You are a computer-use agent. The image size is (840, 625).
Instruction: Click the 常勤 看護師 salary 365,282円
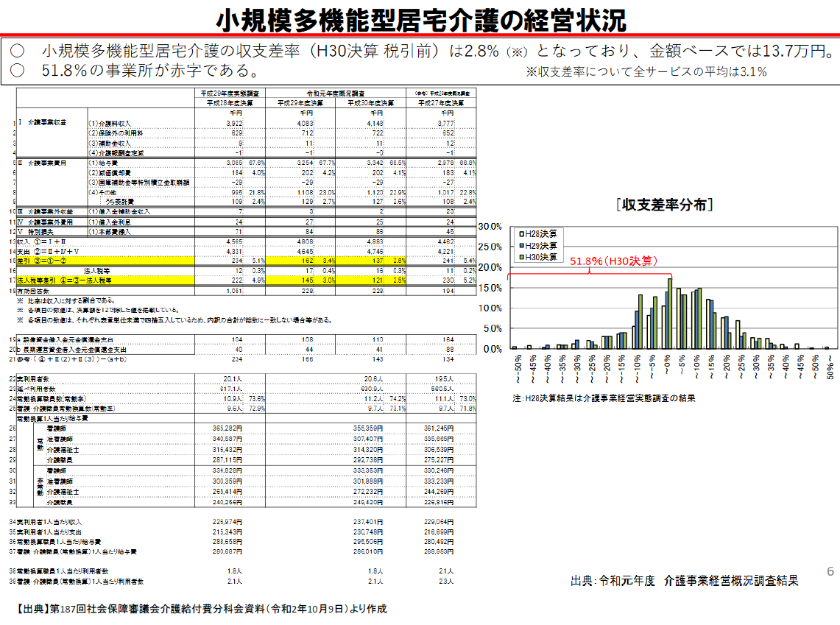click(227, 428)
